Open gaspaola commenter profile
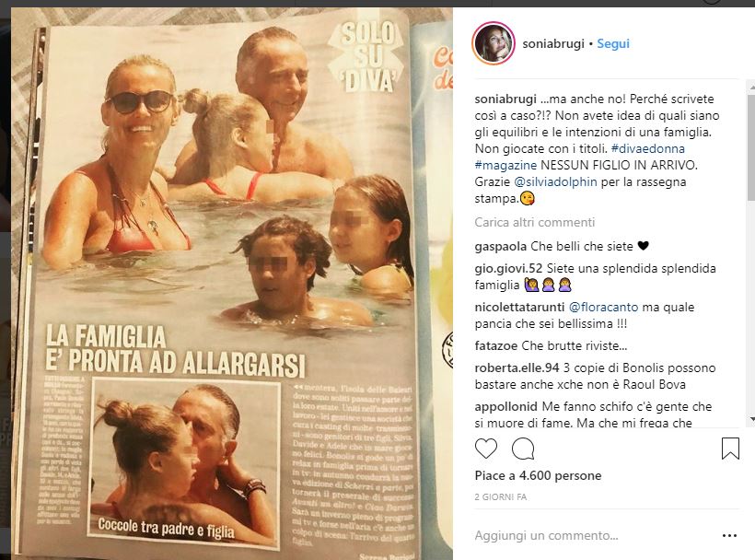The image size is (755, 560). click(x=500, y=247)
